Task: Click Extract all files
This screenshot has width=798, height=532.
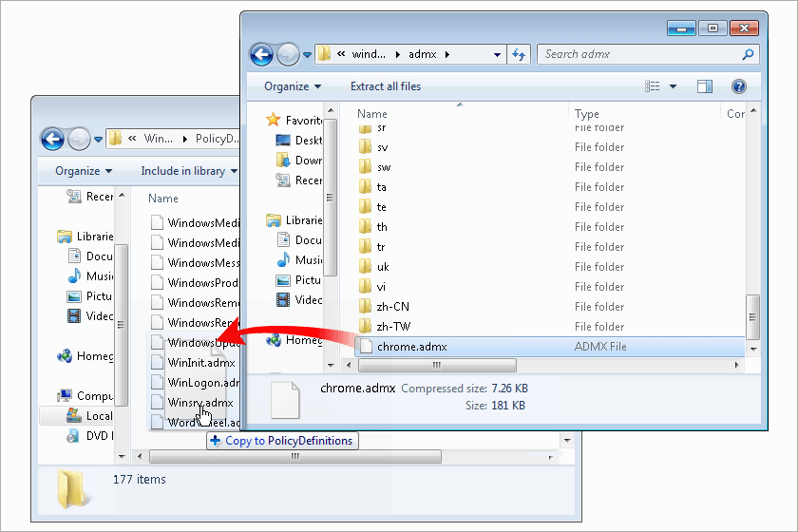Action: [386, 86]
